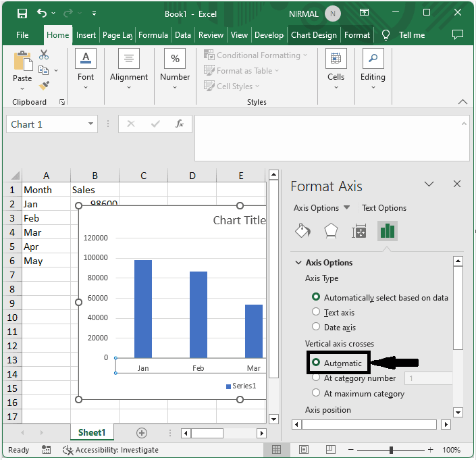Switch to the Formulas tab
Screen dimensions: 476x460
coord(153,35)
